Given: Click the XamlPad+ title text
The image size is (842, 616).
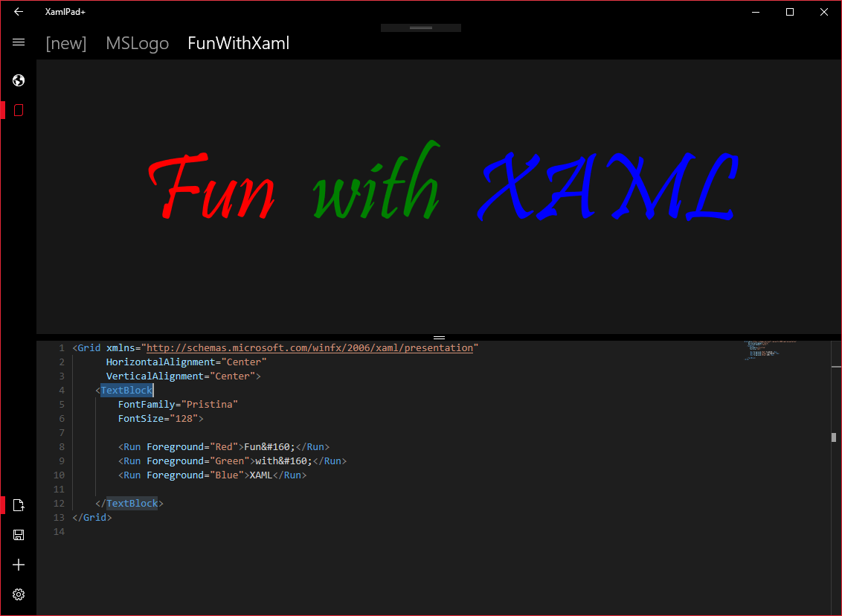Looking at the screenshot, I should coord(64,12).
